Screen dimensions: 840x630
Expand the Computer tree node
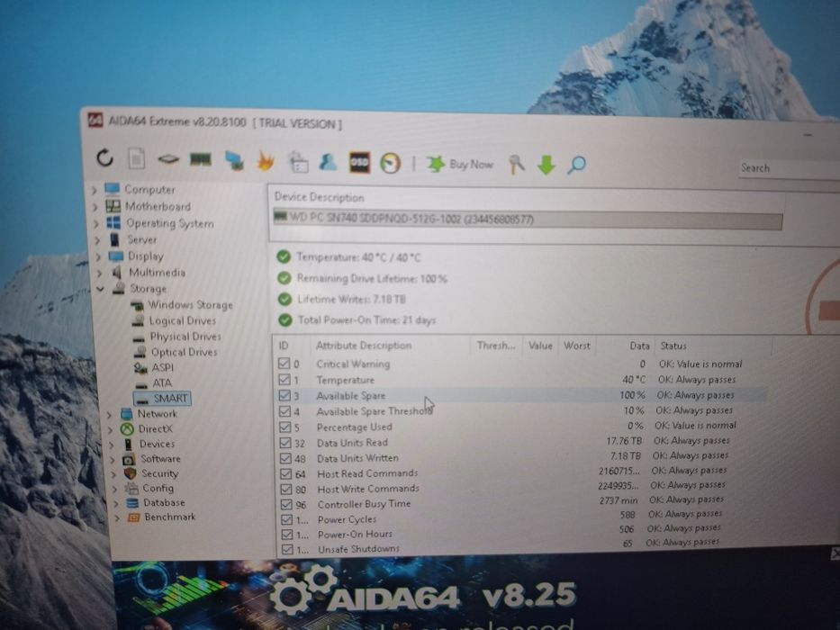click(x=95, y=190)
